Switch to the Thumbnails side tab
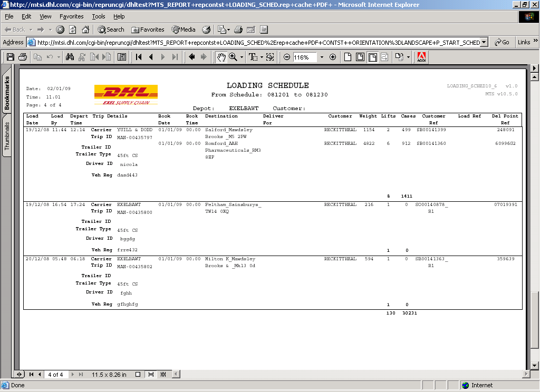 click(x=7, y=136)
